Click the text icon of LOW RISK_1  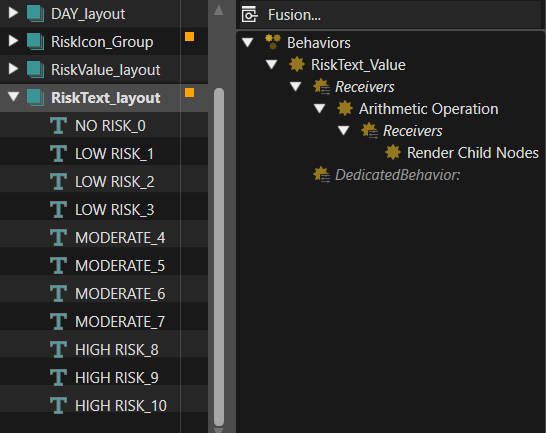tap(58, 153)
